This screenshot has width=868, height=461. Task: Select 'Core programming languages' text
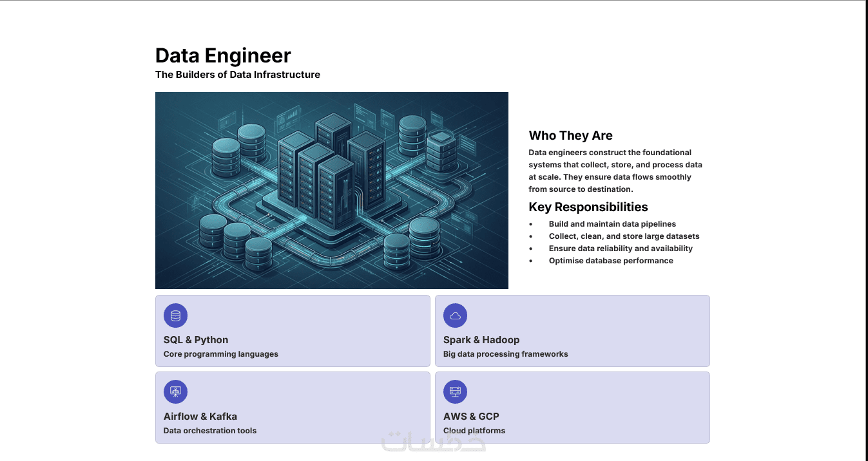tap(221, 354)
